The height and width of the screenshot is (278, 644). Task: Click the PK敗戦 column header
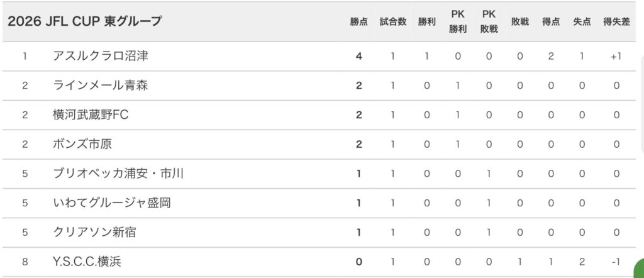[x=489, y=21]
